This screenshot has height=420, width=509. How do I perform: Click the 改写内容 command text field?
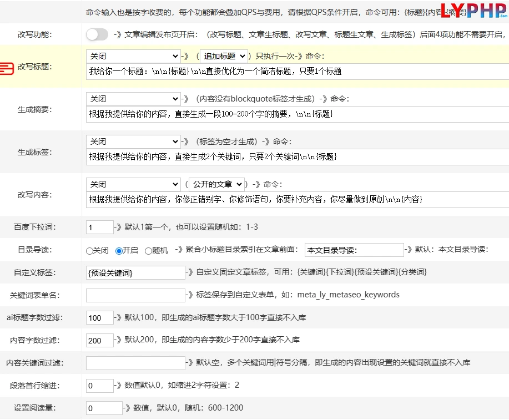(x=298, y=200)
